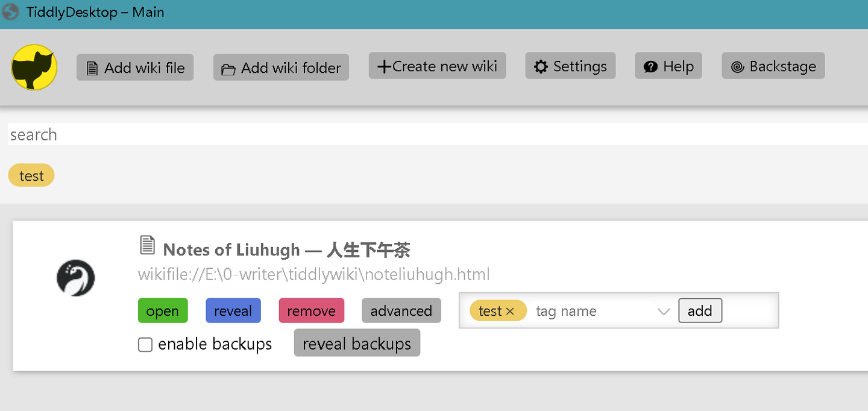Remove the Liuhugh wiki entry
This screenshot has height=411, width=868.
click(x=312, y=310)
